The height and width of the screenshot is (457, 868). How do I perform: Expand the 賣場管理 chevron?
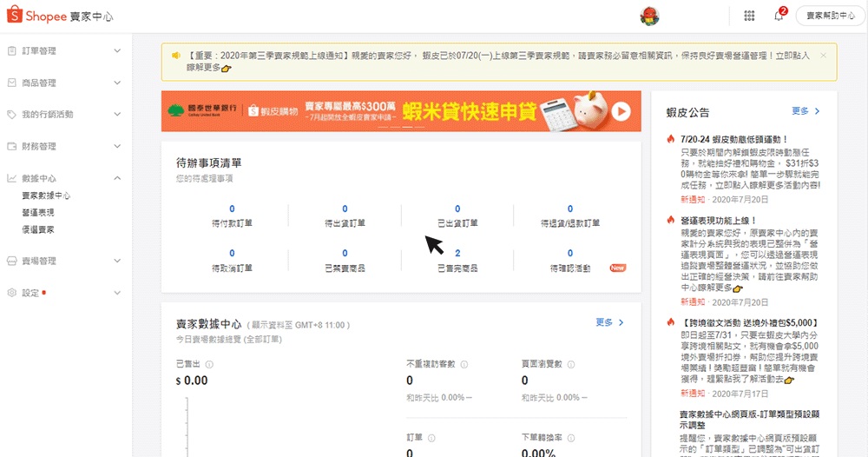[x=117, y=261]
